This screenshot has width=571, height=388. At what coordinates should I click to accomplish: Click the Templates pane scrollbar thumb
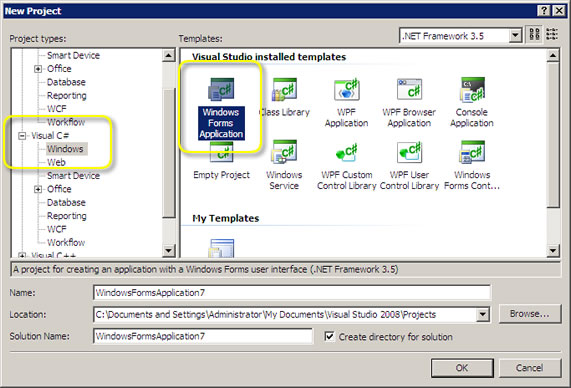coord(553,135)
